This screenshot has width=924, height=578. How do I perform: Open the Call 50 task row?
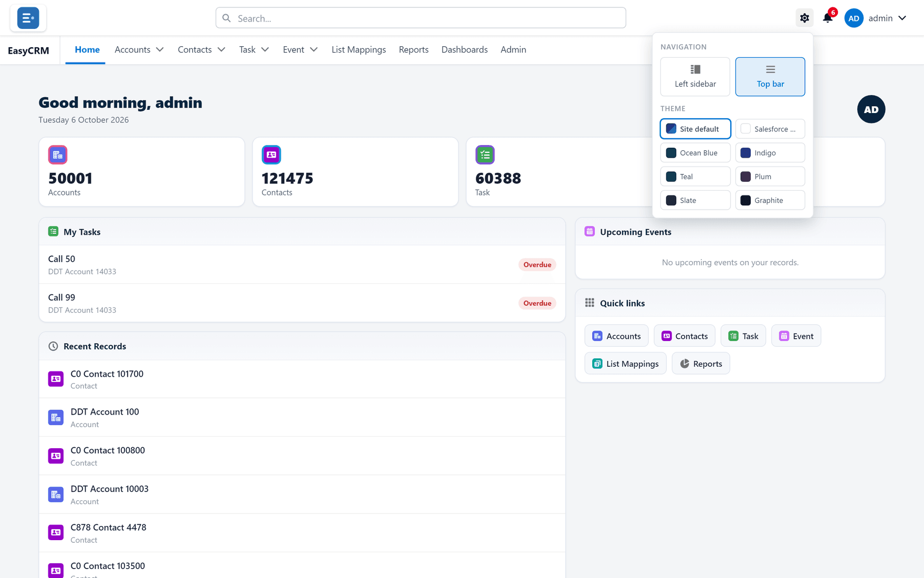(302, 264)
